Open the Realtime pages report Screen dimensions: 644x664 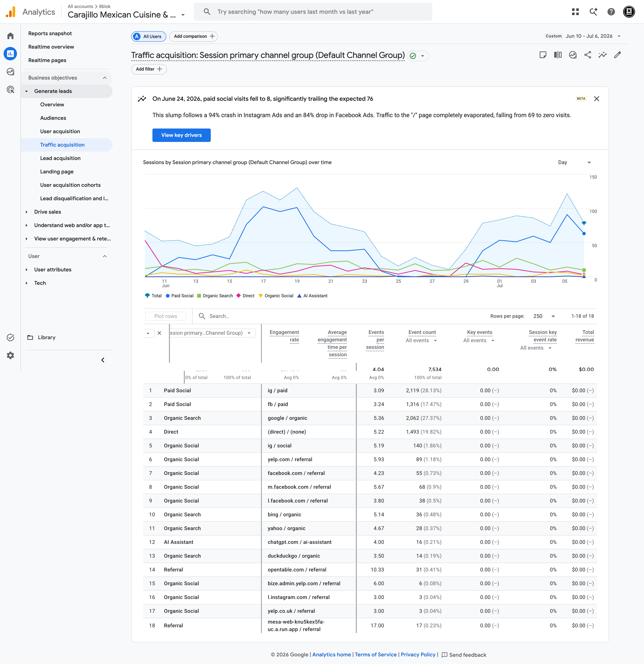pos(47,60)
